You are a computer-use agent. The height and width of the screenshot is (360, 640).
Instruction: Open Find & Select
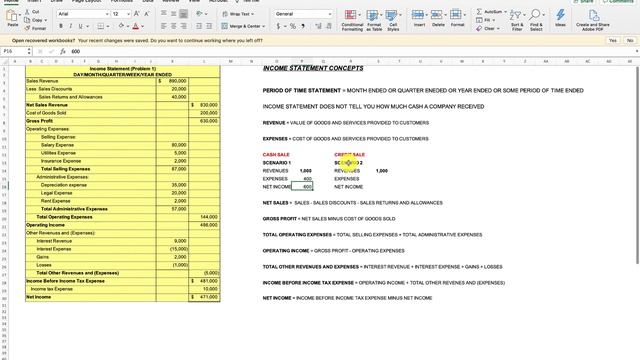pyautogui.click(x=536, y=20)
